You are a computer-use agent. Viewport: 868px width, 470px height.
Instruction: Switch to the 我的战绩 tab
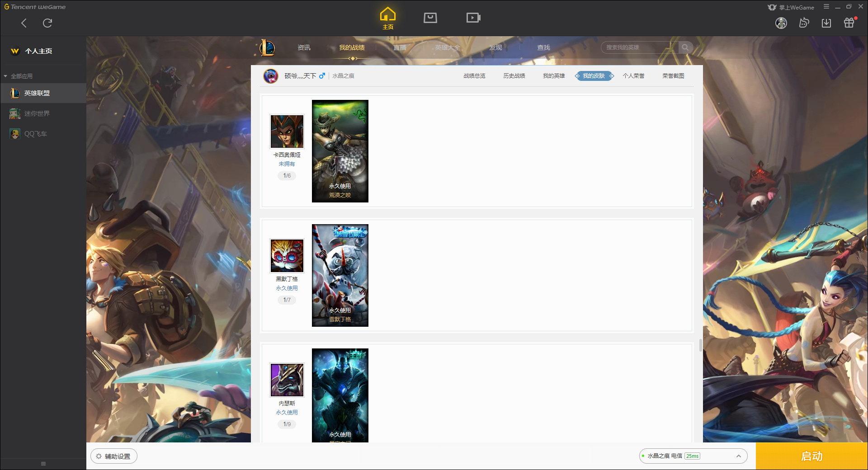(x=352, y=47)
